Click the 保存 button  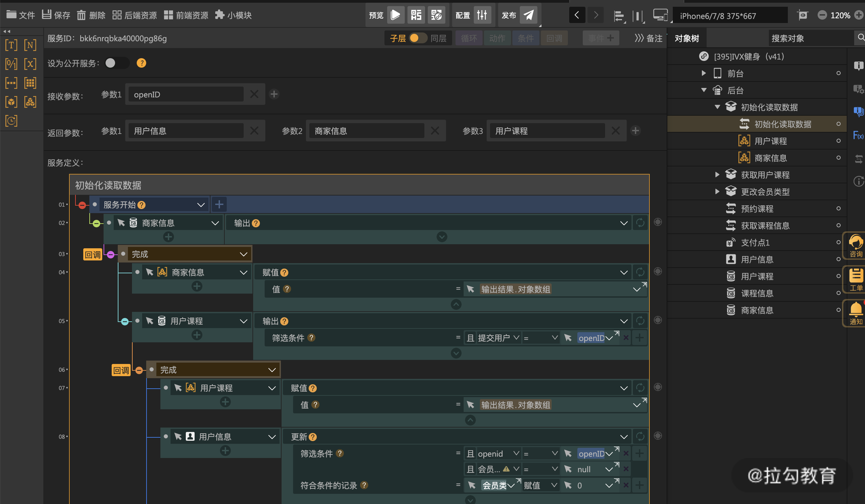click(x=56, y=15)
